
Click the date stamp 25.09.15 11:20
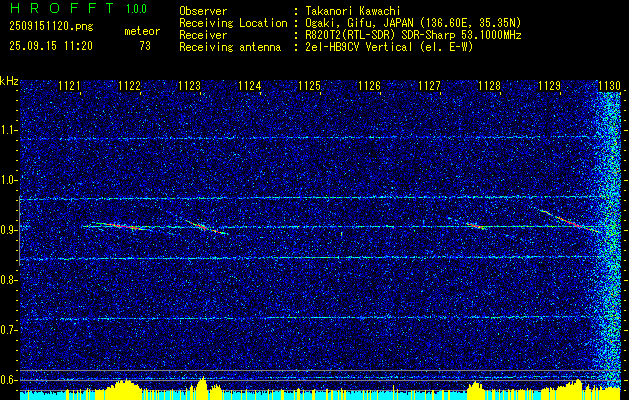pos(51,46)
